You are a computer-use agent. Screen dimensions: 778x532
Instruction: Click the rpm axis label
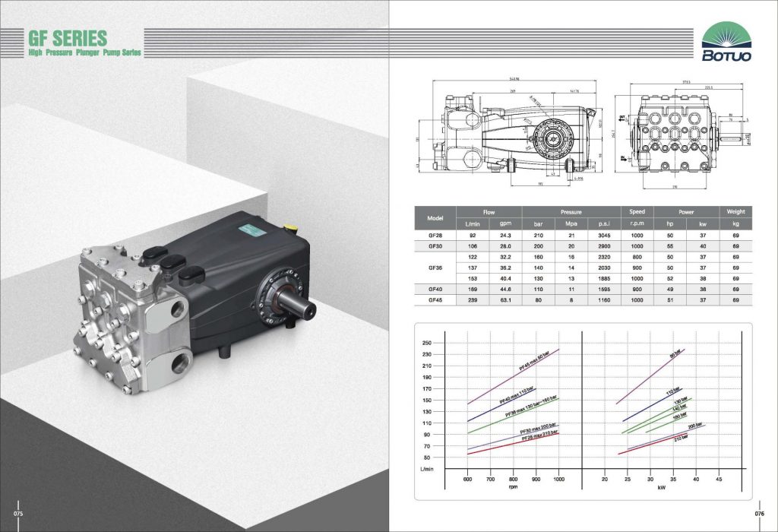514,487
